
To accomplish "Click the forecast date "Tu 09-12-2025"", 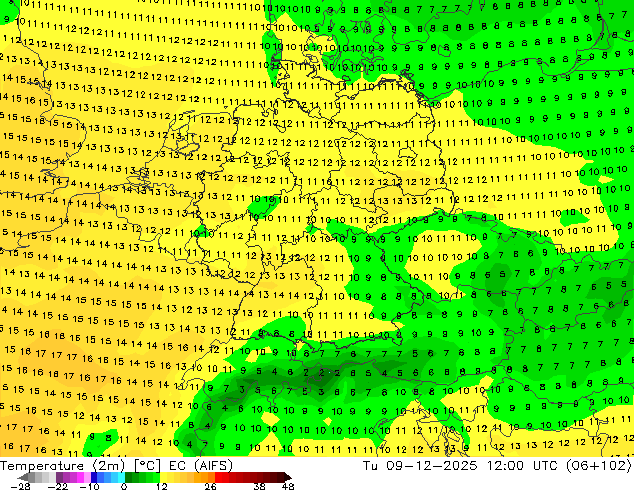I will (x=420, y=466).
